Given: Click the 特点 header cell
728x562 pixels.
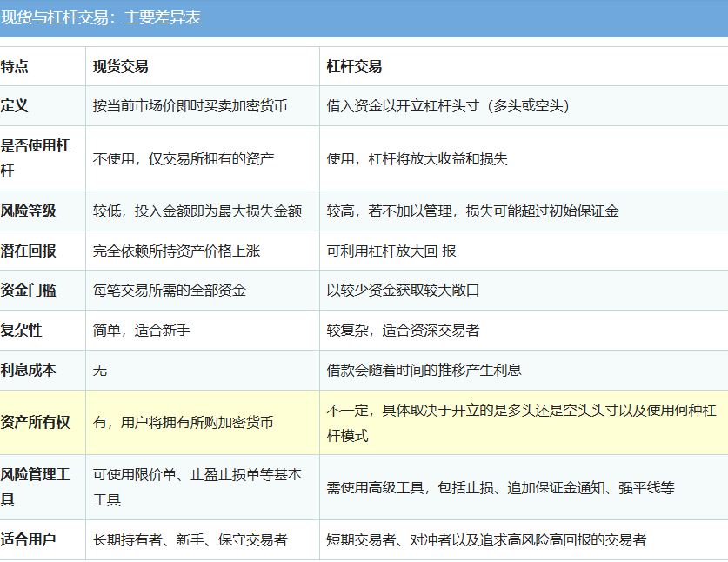Looking at the screenshot, I should tap(14, 66).
